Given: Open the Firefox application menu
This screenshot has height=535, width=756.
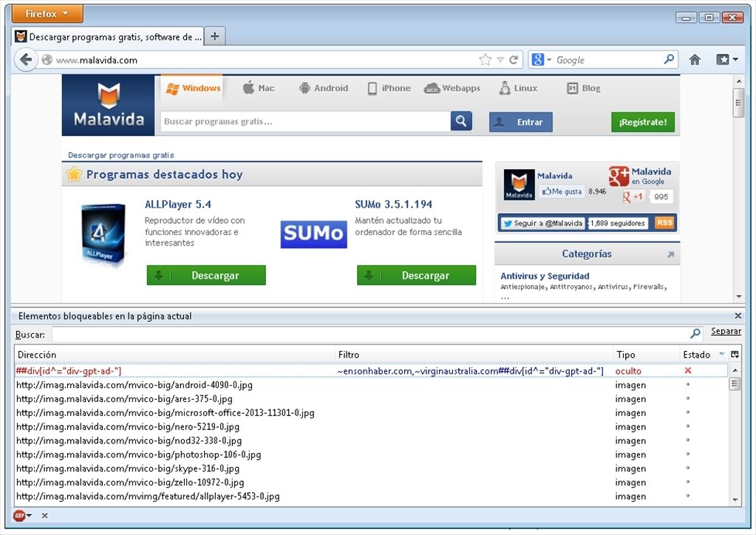Looking at the screenshot, I should click(x=47, y=13).
